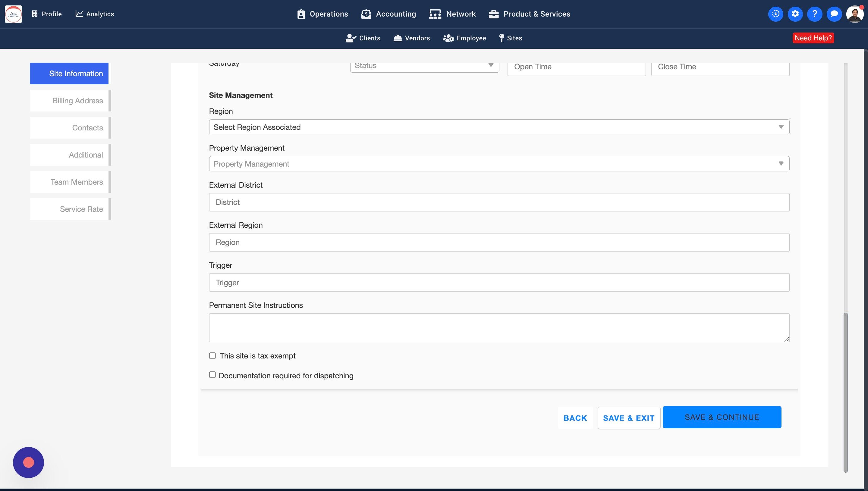Viewport: 868px width, 491px height.
Task: Click the company logo icon
Action: (x=14, y=14)
